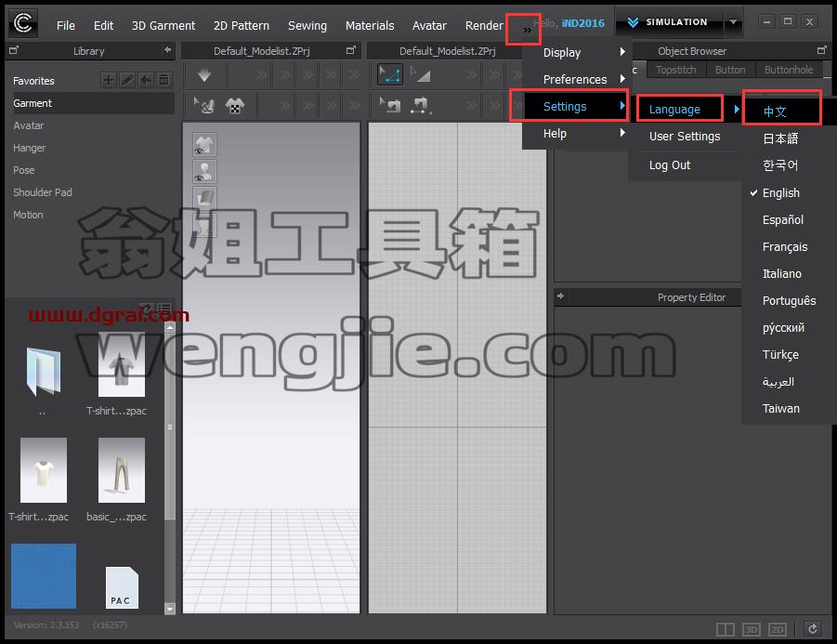Click the down arrow tool in 3D toolbar
This screenshot has height=644, width=837.
click(x=204, y=75)
